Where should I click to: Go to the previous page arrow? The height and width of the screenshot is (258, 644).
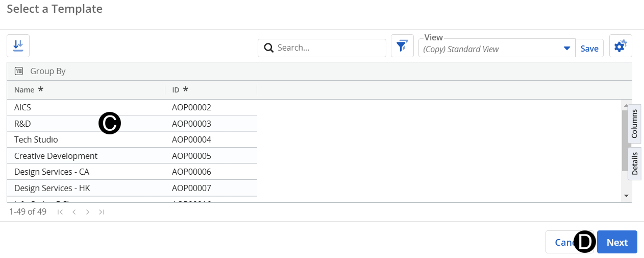(74, 212)
